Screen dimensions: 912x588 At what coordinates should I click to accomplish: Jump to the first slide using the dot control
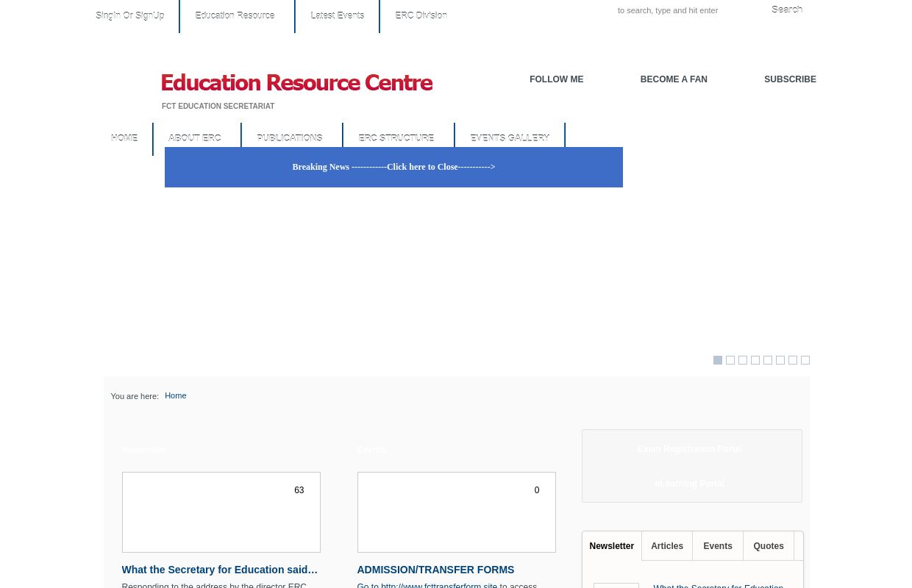pos(717,360)
